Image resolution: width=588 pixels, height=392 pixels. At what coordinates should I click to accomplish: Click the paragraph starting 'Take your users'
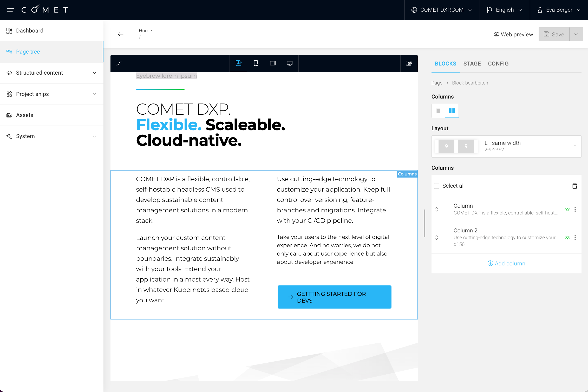pos(333,249)
